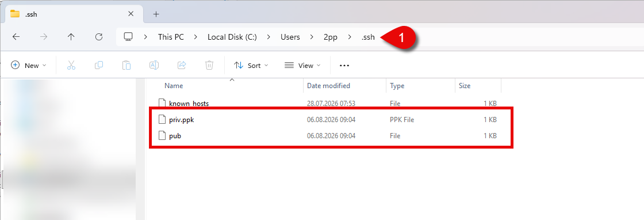Sort by Date modified column header
Screen dimensions: 644x220
[x=328, y=86]
